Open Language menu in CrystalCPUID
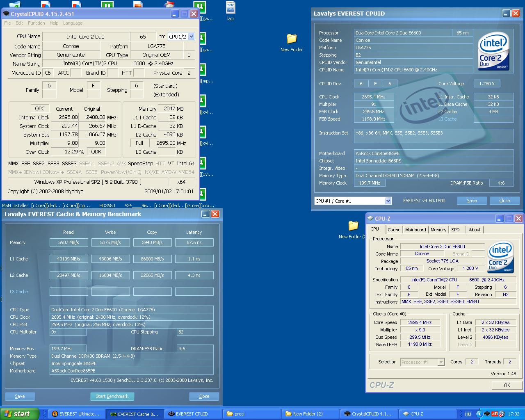Image resolution: width=525 pixels, height=420 pixels. (73, 23)
